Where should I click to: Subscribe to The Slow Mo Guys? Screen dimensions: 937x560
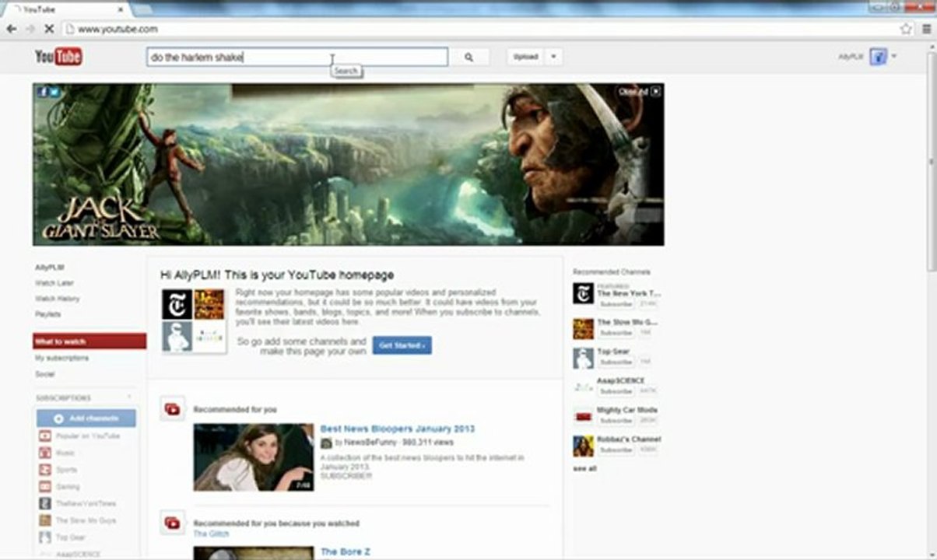point(616,333)
